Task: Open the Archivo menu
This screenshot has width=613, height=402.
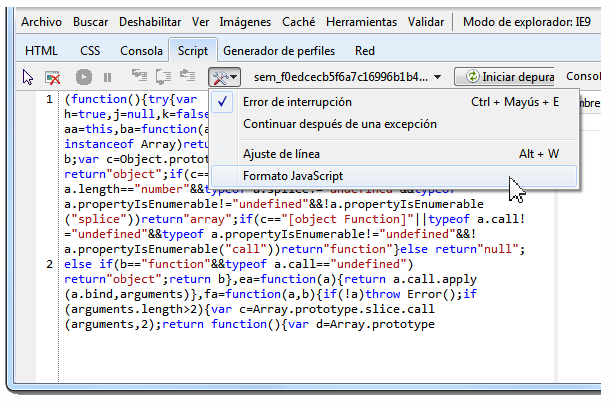Action: pyautogui.click(x=41, y=22)
